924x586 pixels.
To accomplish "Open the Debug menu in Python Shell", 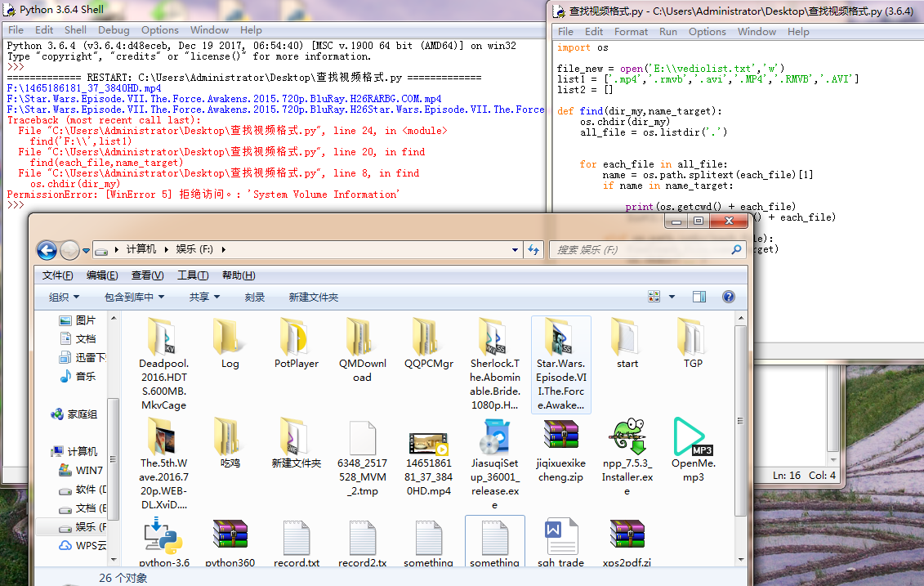I will click(114, 30).
